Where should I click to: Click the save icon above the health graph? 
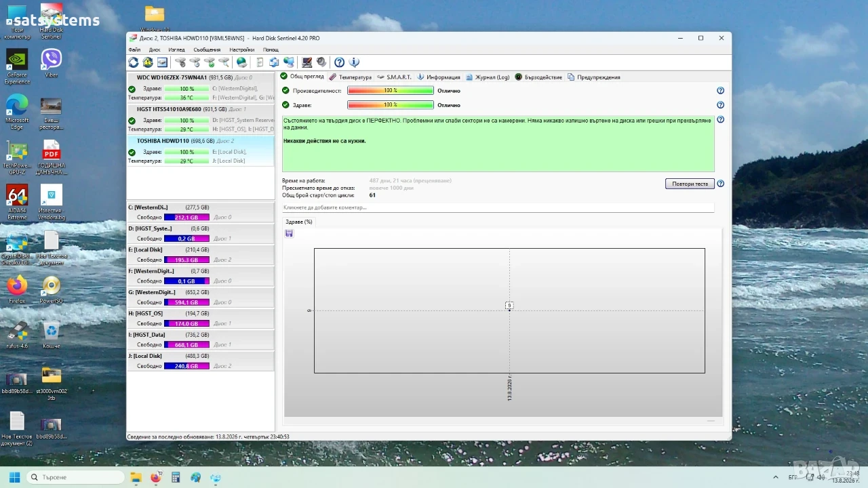click(x=290, y=233)
